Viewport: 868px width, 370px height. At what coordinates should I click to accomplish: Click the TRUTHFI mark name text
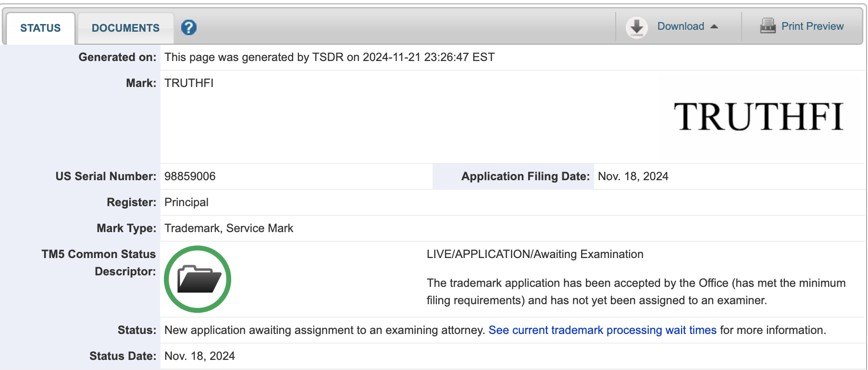click(x=189, y=83)
